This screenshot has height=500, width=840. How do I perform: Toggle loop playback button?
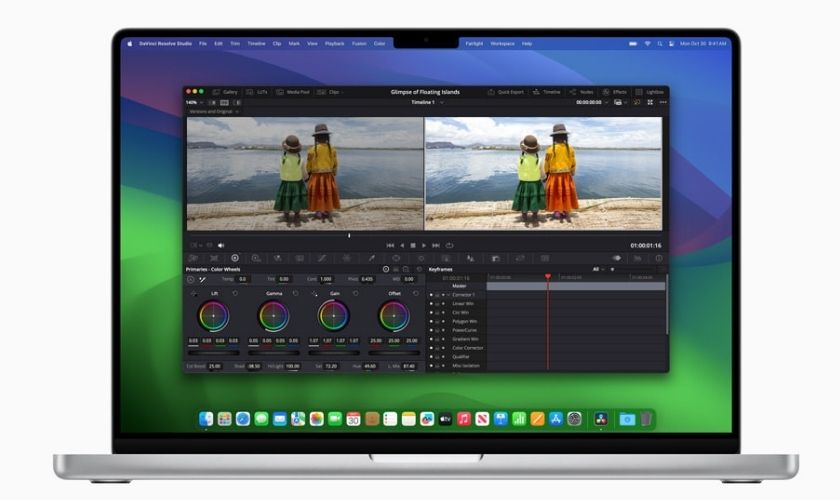pos(449,245)
